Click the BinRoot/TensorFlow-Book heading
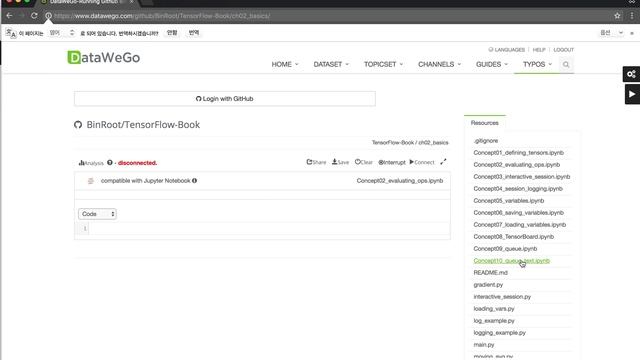The width and height of the screenshot is (640, 360). click(x=143, y=124)
